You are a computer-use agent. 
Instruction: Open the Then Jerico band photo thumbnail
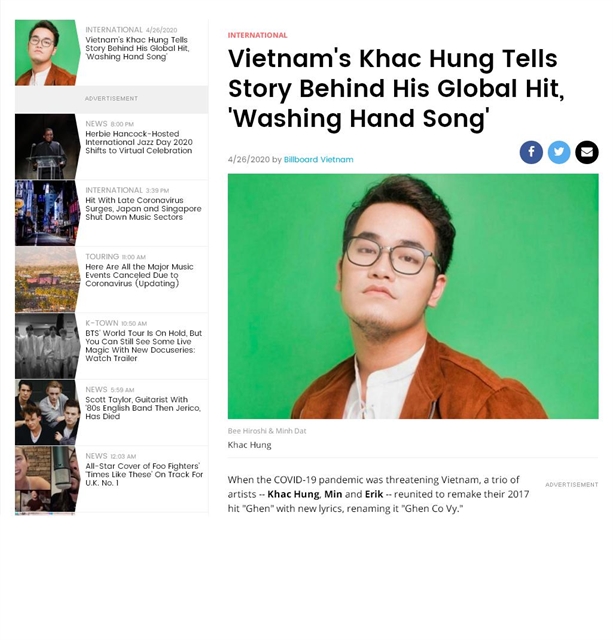pos(47,413)
